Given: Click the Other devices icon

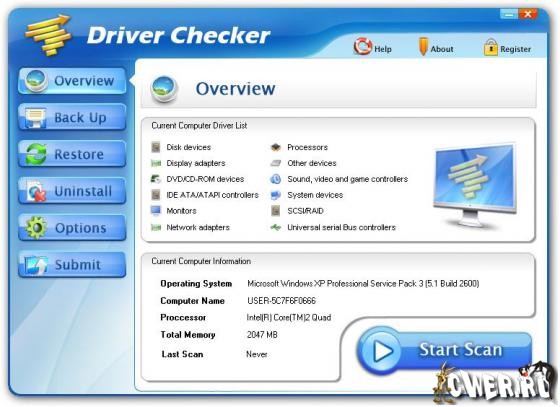Looking at the screenshot, I should 276,163.
